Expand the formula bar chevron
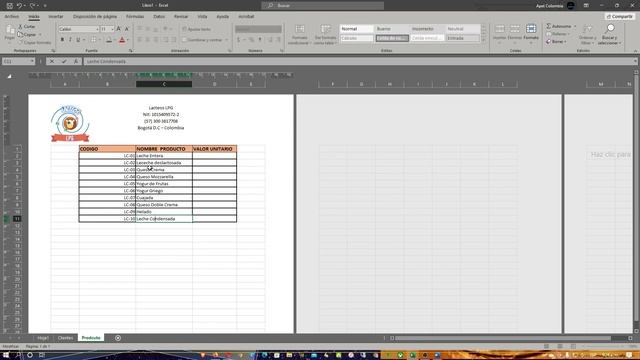Screen dimensions: 640x360 [636, 61]
